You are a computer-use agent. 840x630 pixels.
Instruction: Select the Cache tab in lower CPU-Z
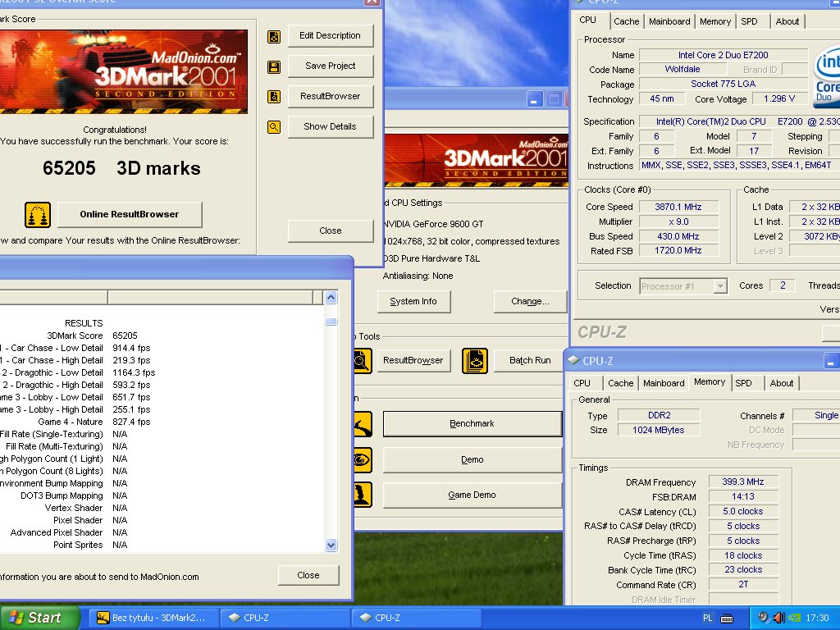(621, 383)
